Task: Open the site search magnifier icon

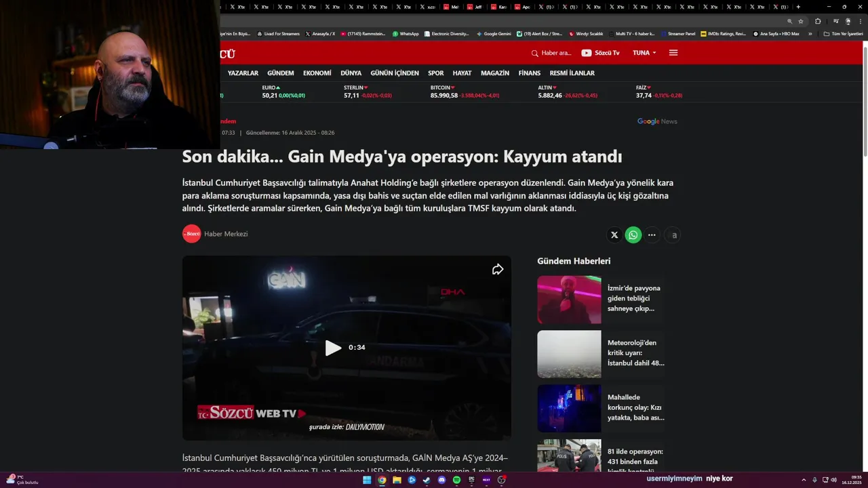Action: pos(534,53)
